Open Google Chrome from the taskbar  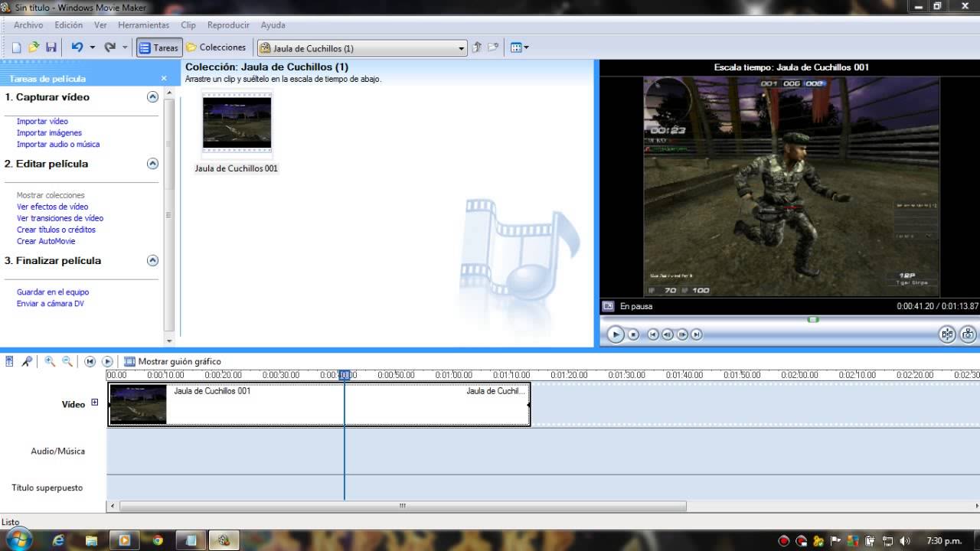pos(158,540)
